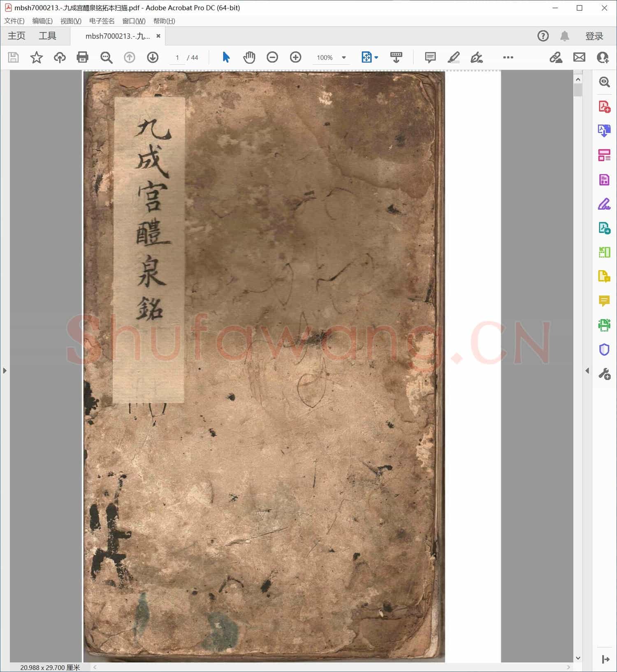
Task: Open the 视图 menu
Action: 71,21
